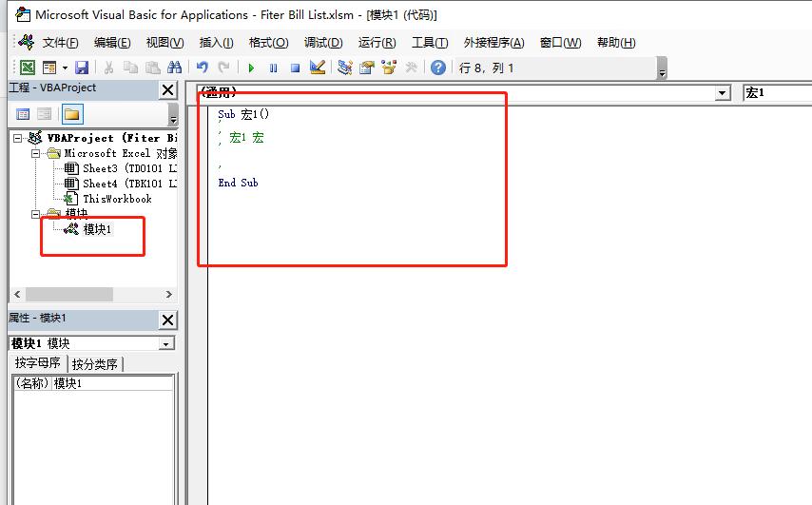Open the 格式(O) menu
This screenshot has width=812, height=505.
point(268,43)
